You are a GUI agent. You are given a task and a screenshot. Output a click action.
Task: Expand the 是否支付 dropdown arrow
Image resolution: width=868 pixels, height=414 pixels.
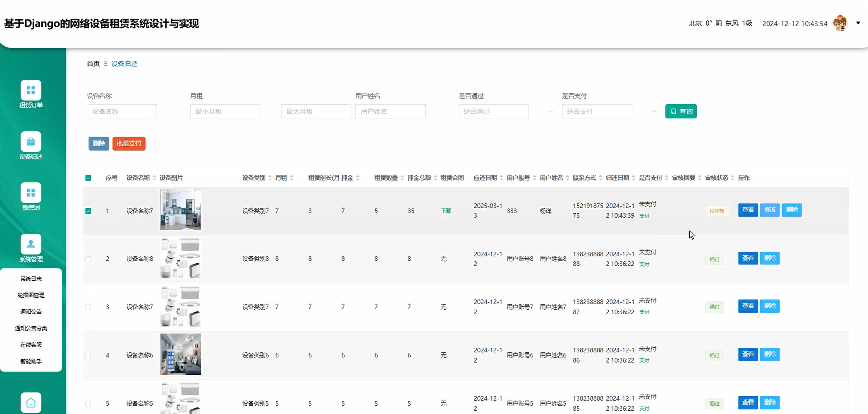click(654, 111)
